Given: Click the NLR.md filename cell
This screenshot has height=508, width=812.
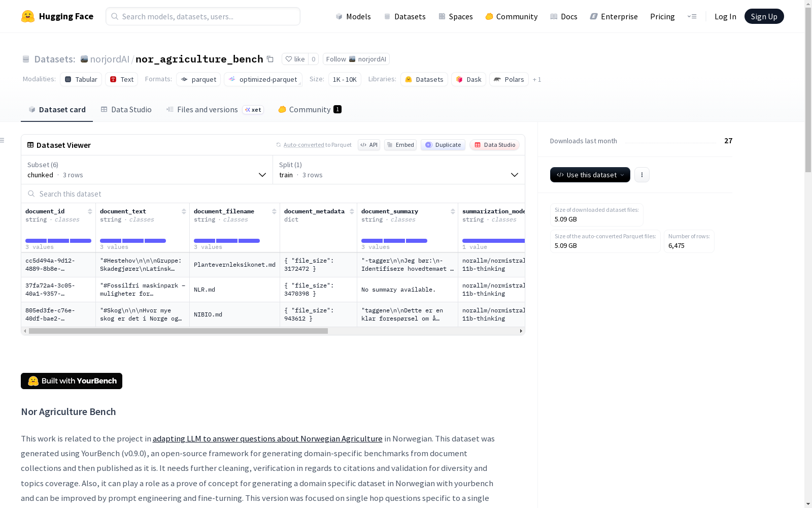Looking at the screenshot, I should click(234, 290).
